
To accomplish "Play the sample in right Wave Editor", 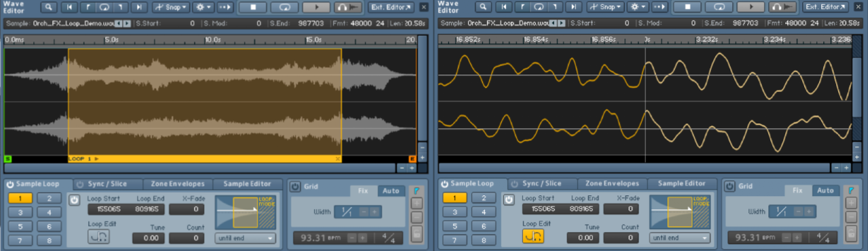I will pyautogui.click(x=750, y=7).
